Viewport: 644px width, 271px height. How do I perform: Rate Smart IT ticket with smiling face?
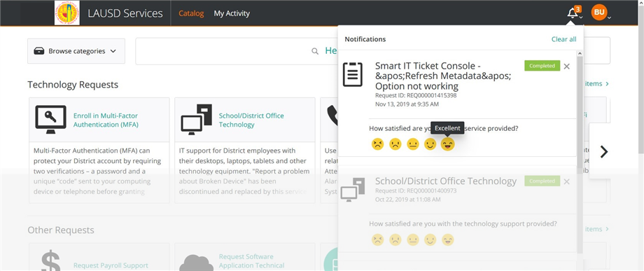click(430, 144)
